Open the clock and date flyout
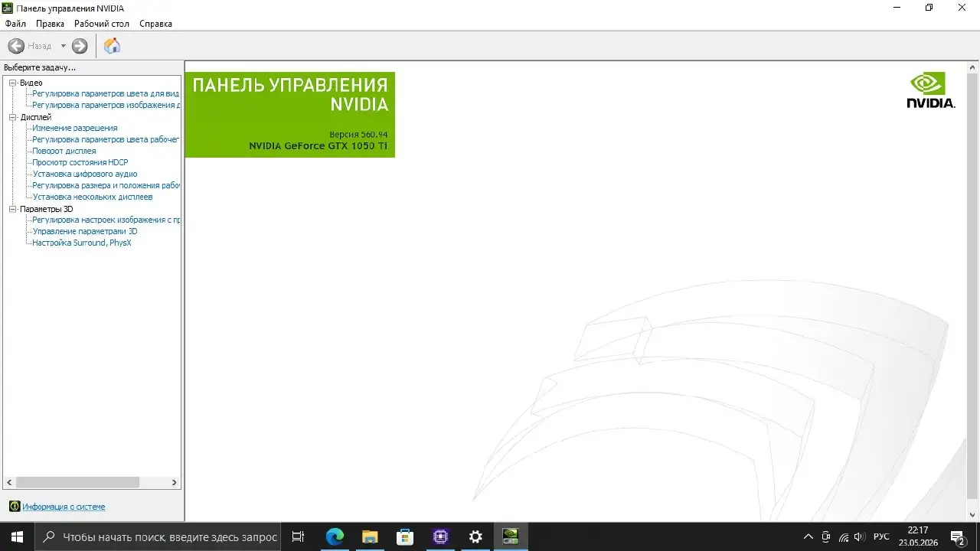The image size is (980, 551). 918,537
